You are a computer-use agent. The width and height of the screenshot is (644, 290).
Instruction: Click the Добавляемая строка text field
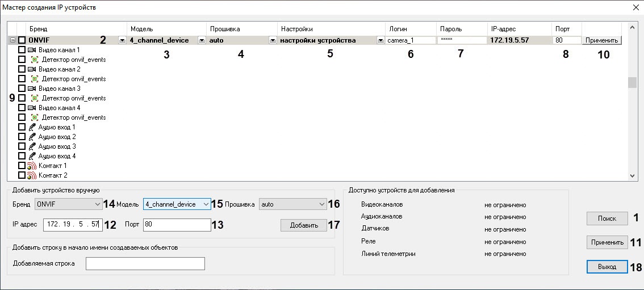point(145,263)
